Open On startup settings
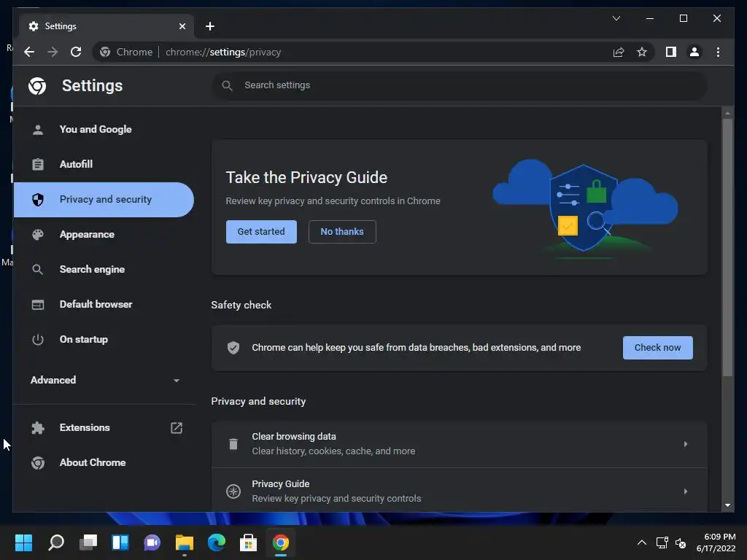The height and width of the screenshot is (560, 747). 104,340
